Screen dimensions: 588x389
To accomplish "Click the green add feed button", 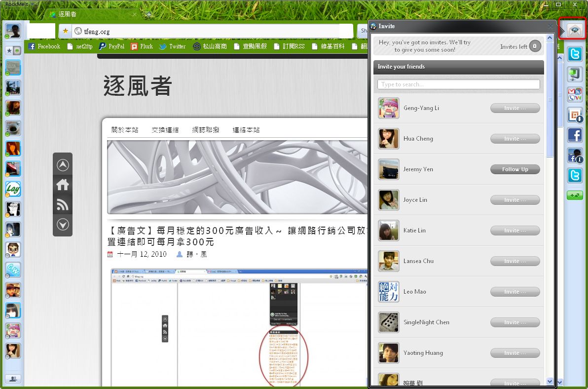I will pyautogui.click(x=575, y=195).
